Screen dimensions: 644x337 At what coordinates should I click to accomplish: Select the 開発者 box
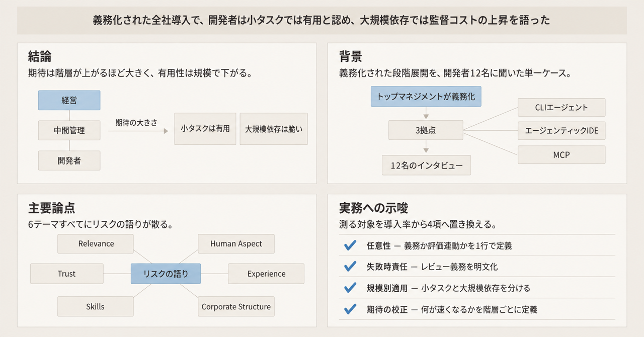(69, 160)
